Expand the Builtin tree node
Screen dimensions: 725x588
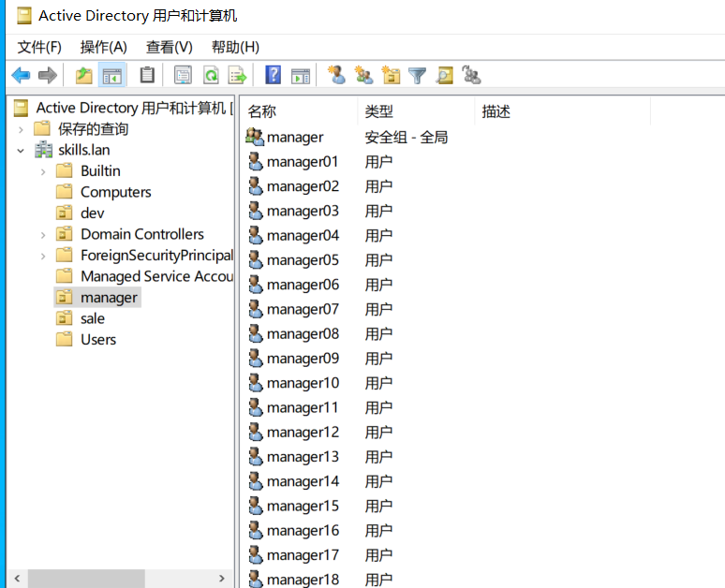click(43, 171)
